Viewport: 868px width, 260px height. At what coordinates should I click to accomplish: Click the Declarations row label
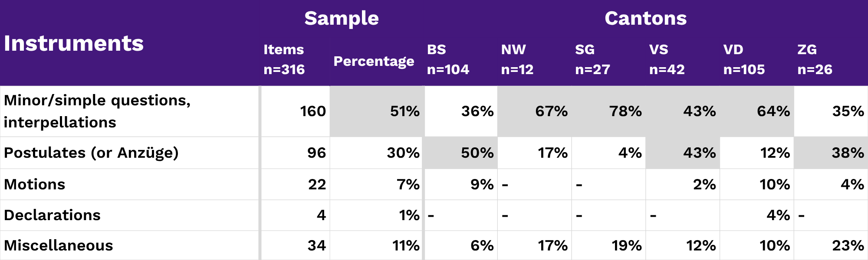pos(52,215)
